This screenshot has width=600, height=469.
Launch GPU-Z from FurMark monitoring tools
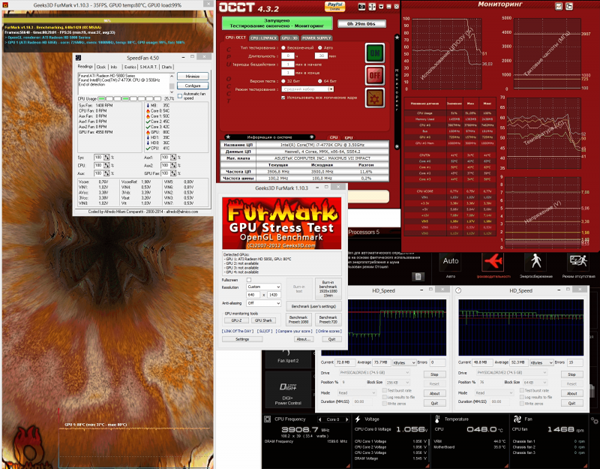click(x=236, y=321)
